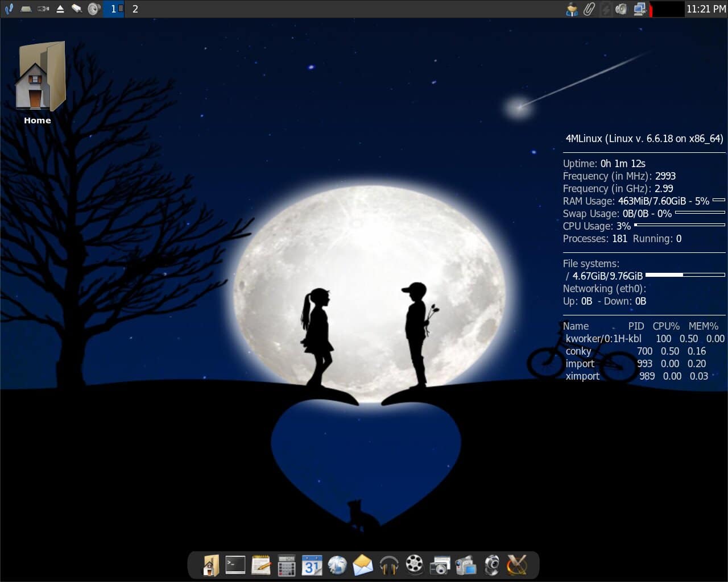Switch to workspace 2
The image size is (728, 582).
click(135, 9)
